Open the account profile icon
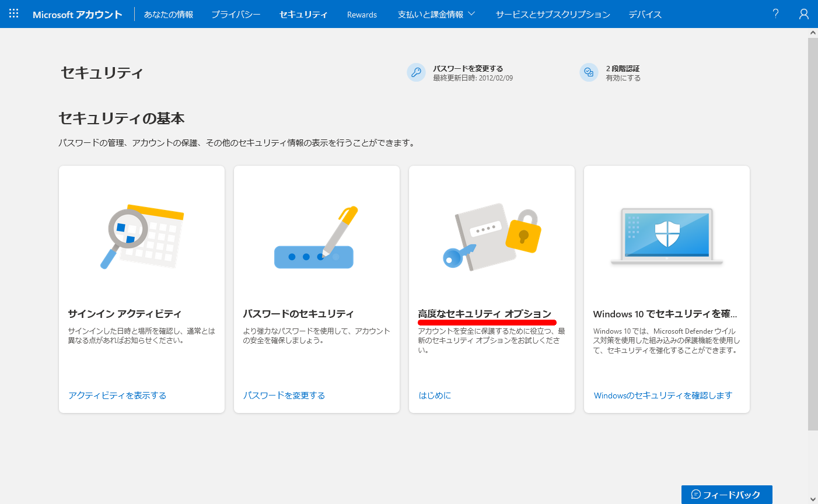This screenshot has width=818, height=504. click(x=804, y=14)
